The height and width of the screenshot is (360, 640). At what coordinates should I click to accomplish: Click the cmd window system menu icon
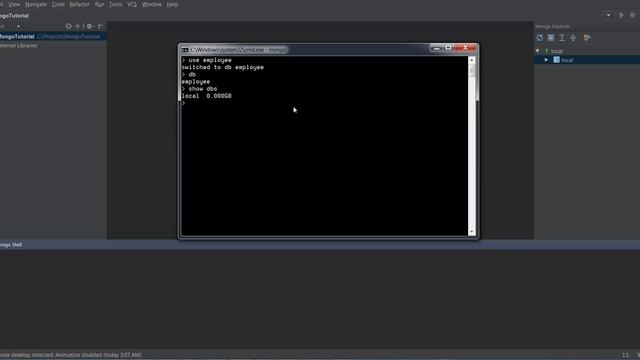[184, 50]
